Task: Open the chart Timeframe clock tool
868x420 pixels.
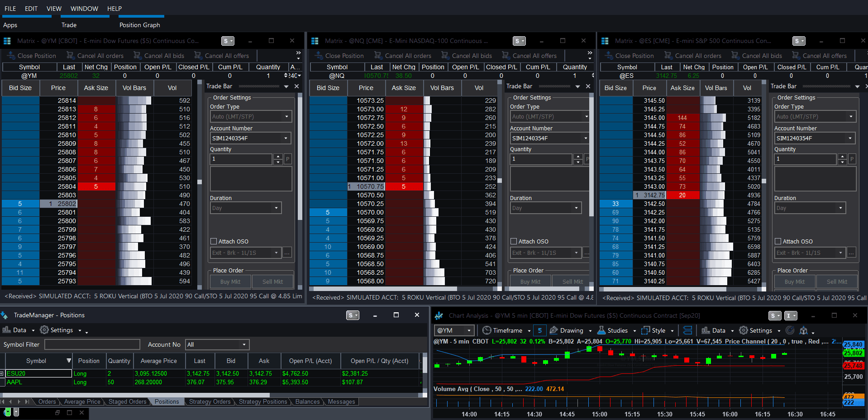Action: pyautogui.click(x=487, y=330)
